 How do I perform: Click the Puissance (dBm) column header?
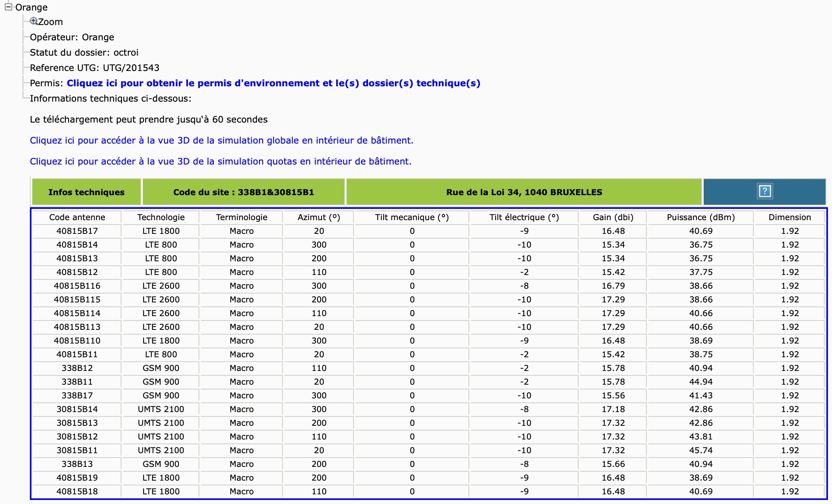701,217
